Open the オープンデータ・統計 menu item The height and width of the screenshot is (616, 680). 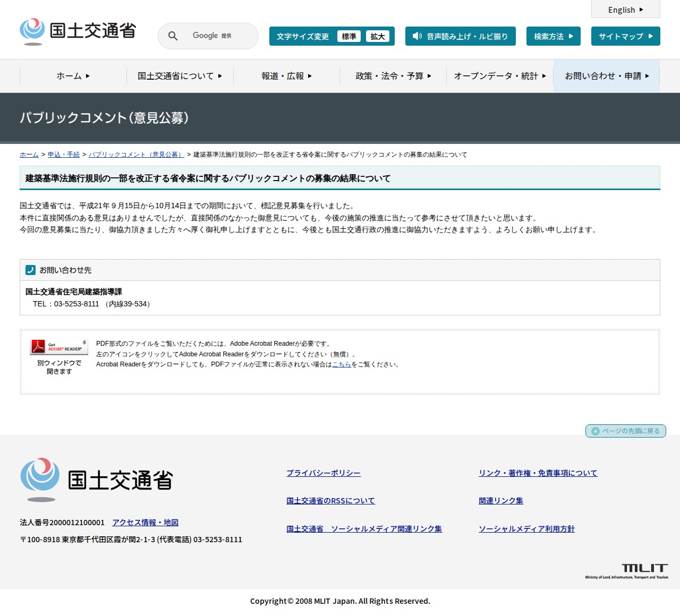[499, 76]
